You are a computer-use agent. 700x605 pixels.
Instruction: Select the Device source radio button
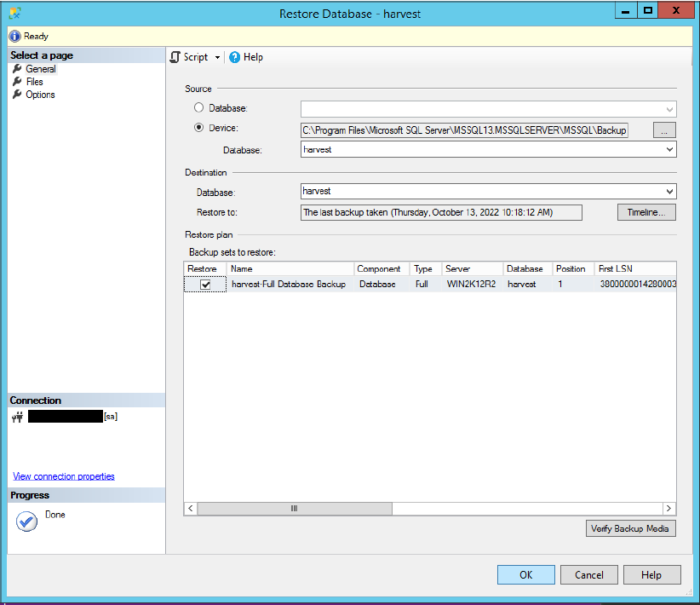pos(198,127)
